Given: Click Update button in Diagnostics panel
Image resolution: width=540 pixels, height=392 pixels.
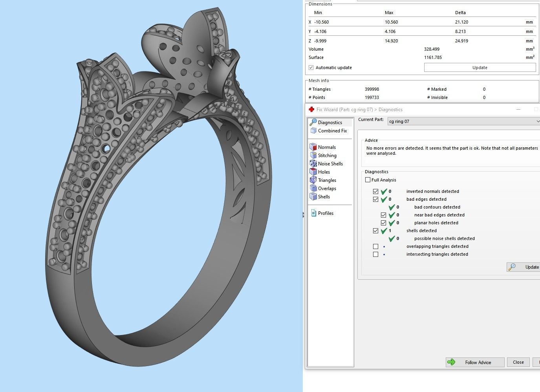Looking at the screenshot, I should (524, 267).
